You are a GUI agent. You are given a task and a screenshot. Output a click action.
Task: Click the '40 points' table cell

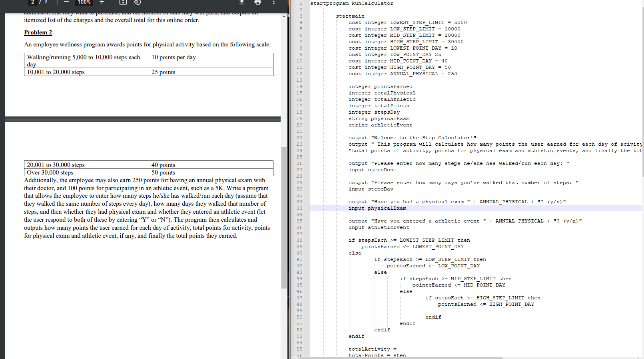[x=211, y=165]
